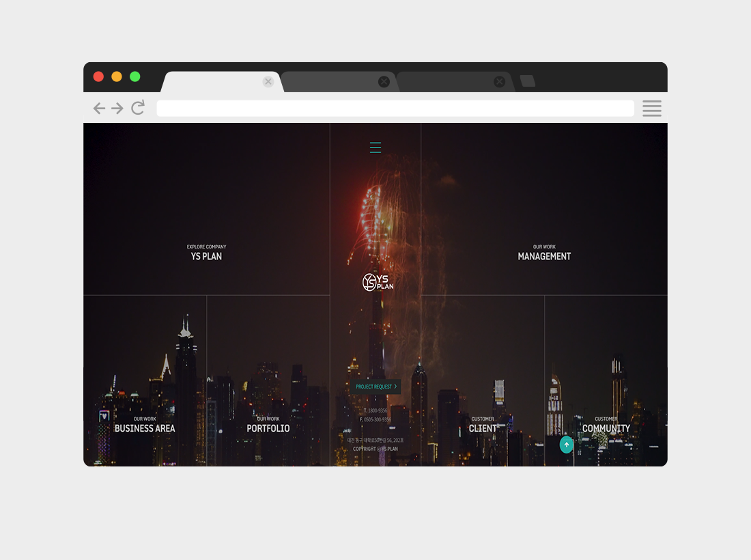The width and height of the screenshot is (751, 560).
Task: Click the browser back arrow
Action: pyautogui.click(x=99, y=108)
